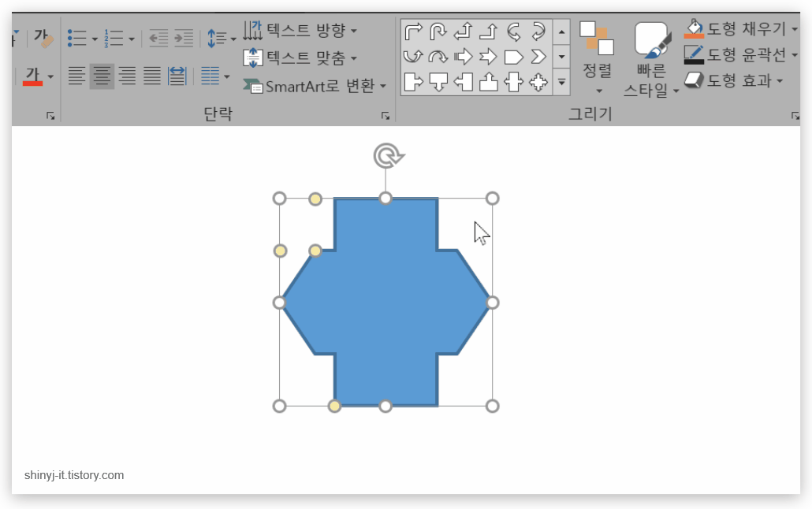Open the 그리기 drawing dialog launcher
This screenshot has height=509, width=812.
pos(795,116)
